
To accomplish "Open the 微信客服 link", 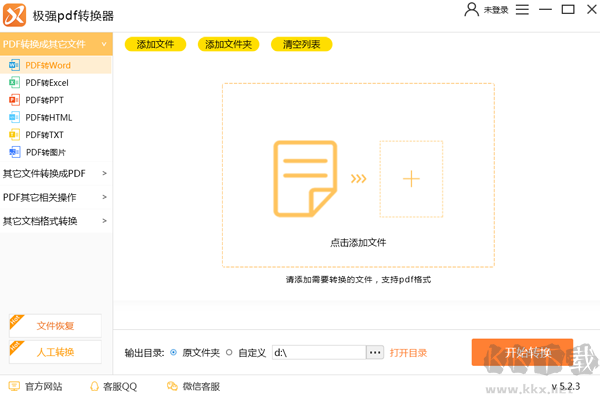I will 201,386.
